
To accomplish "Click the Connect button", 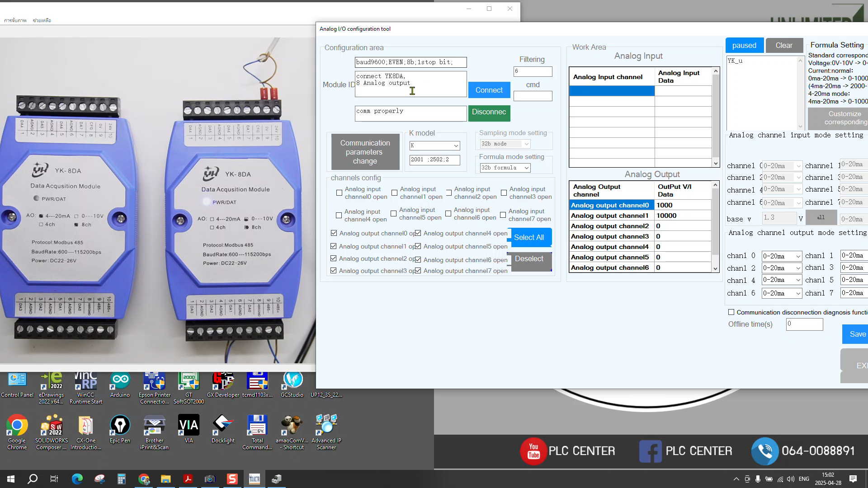I will [489, 90].
